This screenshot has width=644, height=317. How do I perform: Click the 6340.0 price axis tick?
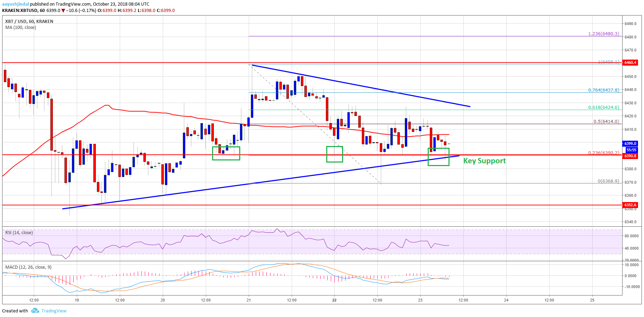(x=630, y=222)
